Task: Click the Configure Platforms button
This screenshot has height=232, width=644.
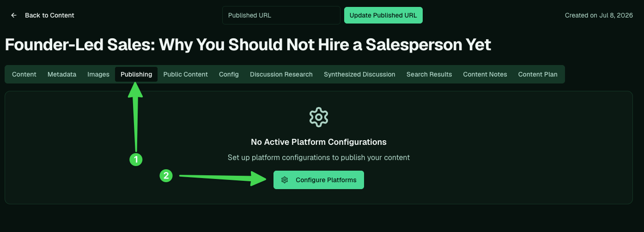Action: click(319, 180)
